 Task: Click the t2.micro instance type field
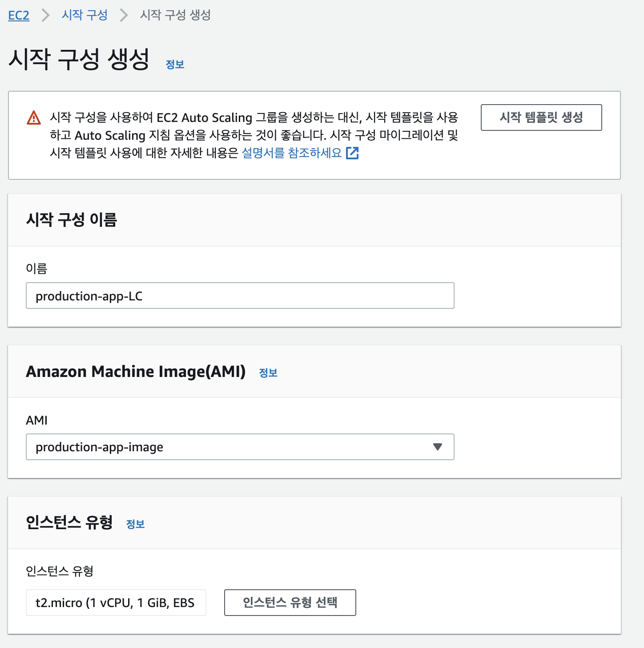pyautogui.click(x=116, y=603)
